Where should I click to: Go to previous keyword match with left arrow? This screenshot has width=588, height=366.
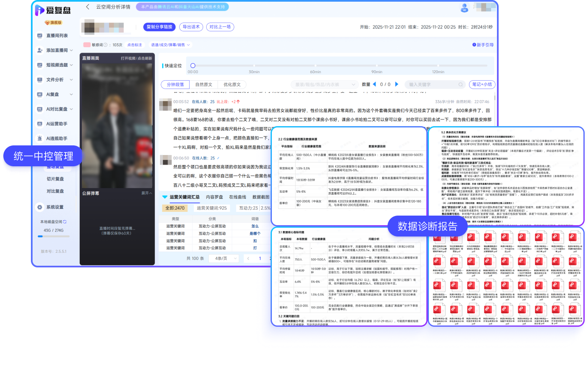tap(374, 84)
